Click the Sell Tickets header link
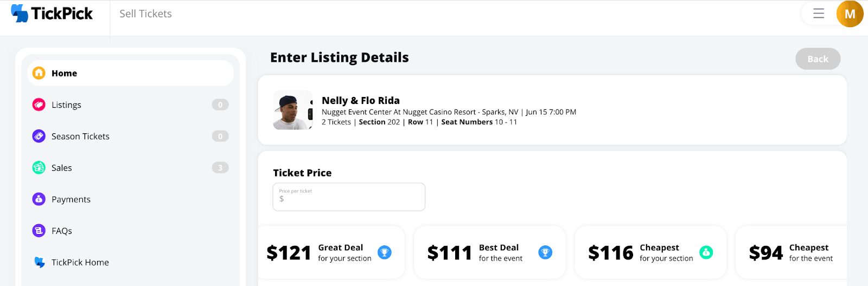This screenshot has height=286, width=868. [145, 14]
